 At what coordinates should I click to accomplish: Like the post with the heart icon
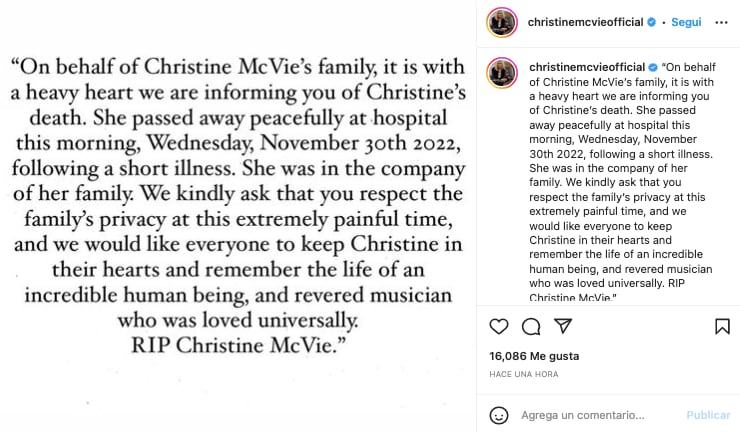pos(499,326)
